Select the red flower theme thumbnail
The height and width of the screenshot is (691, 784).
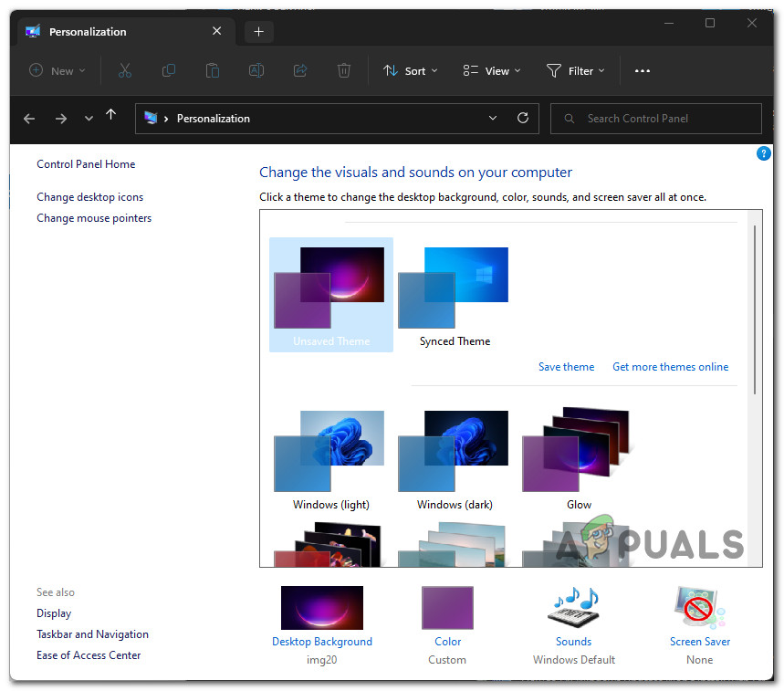[328, 545]
